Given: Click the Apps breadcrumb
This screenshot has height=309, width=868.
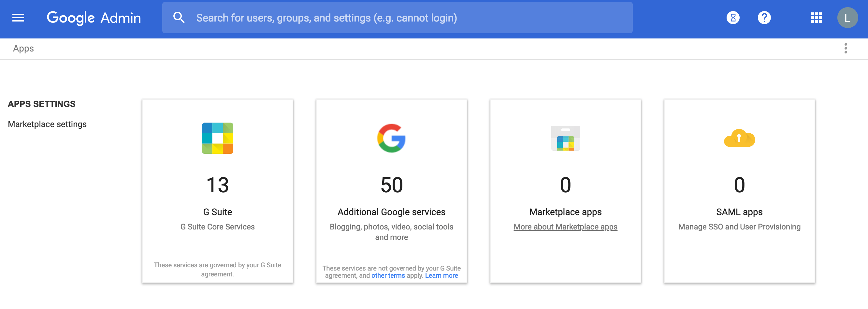Looking at the screenshot, I should tap(23, 49).
